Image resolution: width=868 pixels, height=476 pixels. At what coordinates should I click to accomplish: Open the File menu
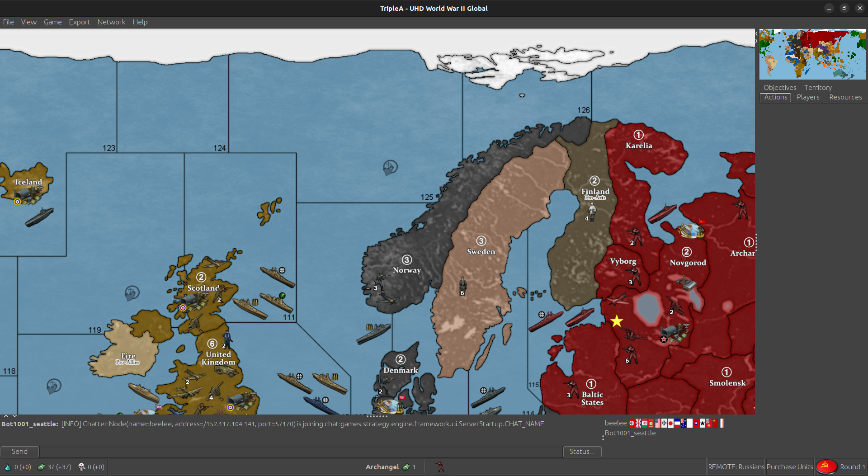tap(8, 22)
